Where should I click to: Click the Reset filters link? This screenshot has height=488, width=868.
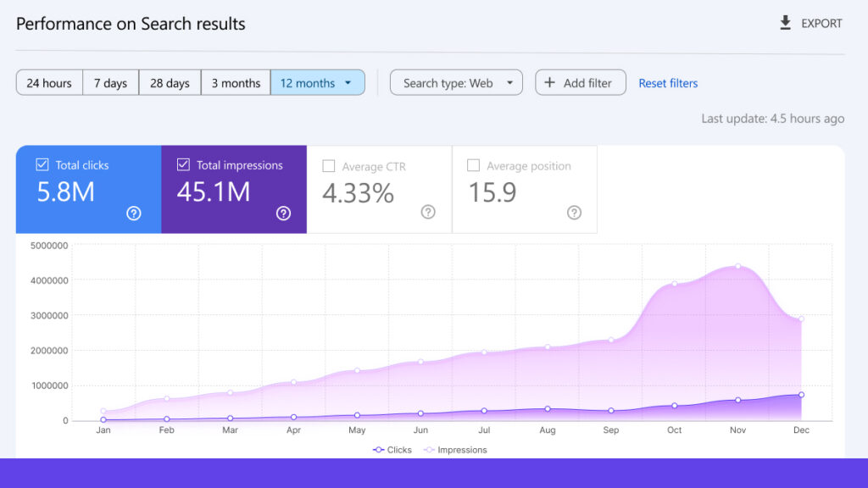(668, 82)
